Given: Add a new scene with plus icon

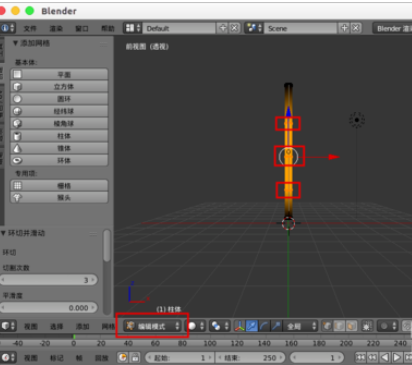Looking at the screenshot, I should 344,28.
